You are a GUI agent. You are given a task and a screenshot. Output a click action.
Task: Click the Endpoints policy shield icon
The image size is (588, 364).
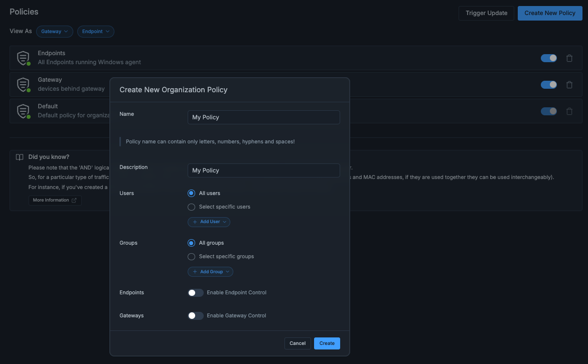(23, 58)
